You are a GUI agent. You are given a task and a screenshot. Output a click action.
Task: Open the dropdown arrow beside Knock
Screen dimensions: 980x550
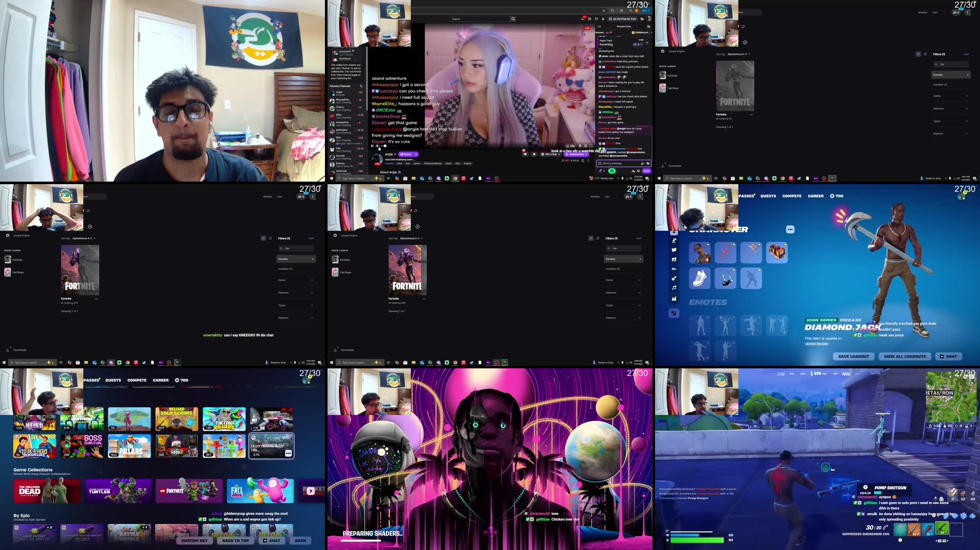[x=416, y=154]
